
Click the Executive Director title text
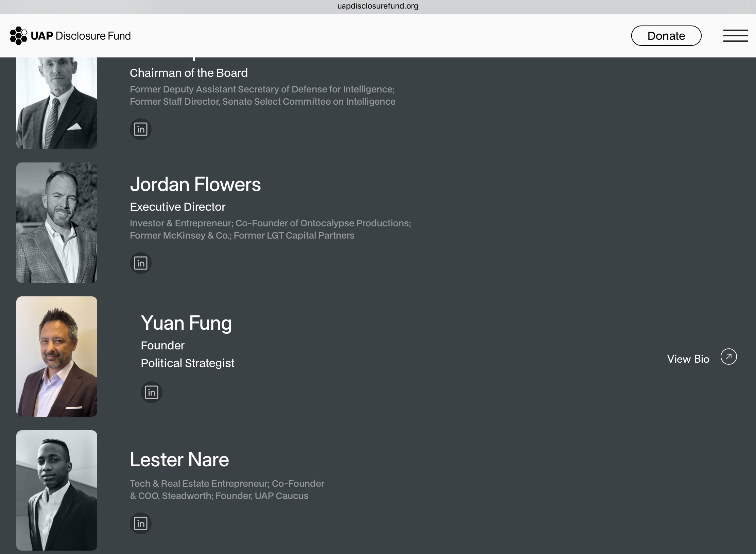(177, 207)
